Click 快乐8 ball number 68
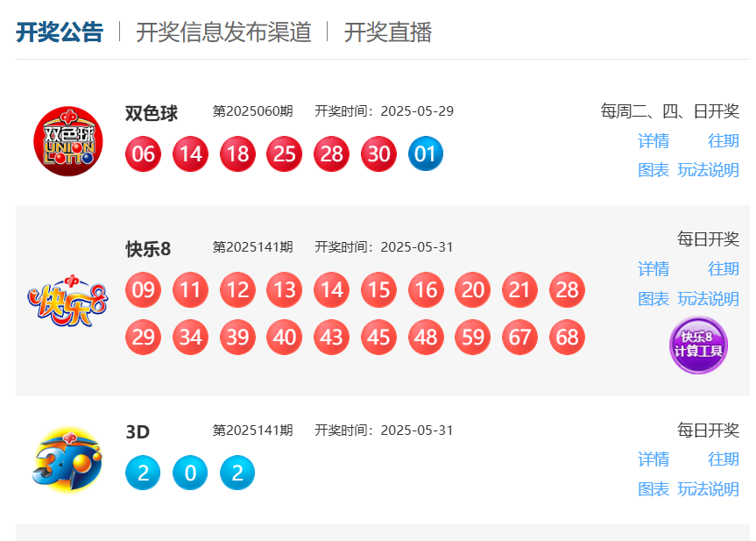 (x=567, y=337)
